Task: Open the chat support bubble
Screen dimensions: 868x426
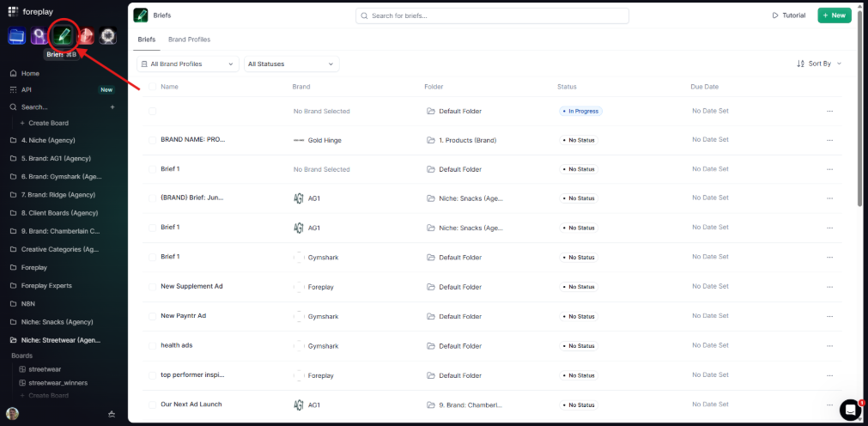Action: point(850,410)
